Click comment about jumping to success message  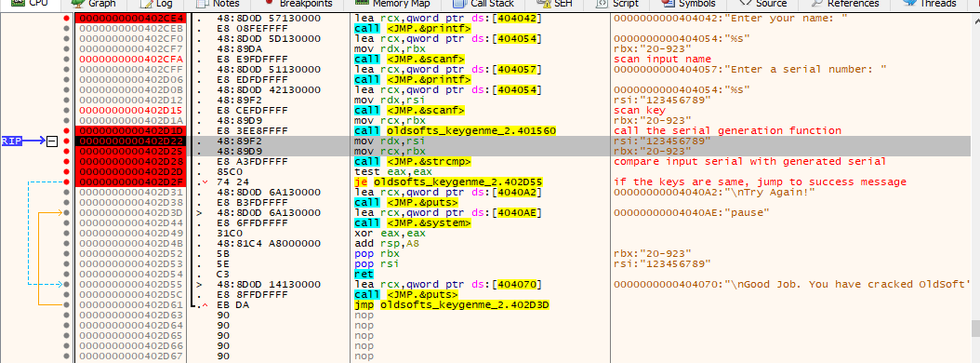point(760,182)
